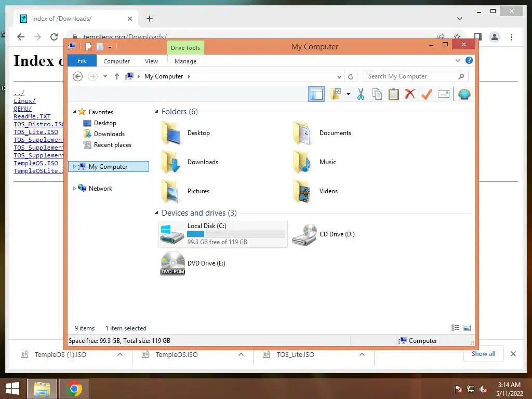Click the Drive Tools contextual tab header

(185, 47)
